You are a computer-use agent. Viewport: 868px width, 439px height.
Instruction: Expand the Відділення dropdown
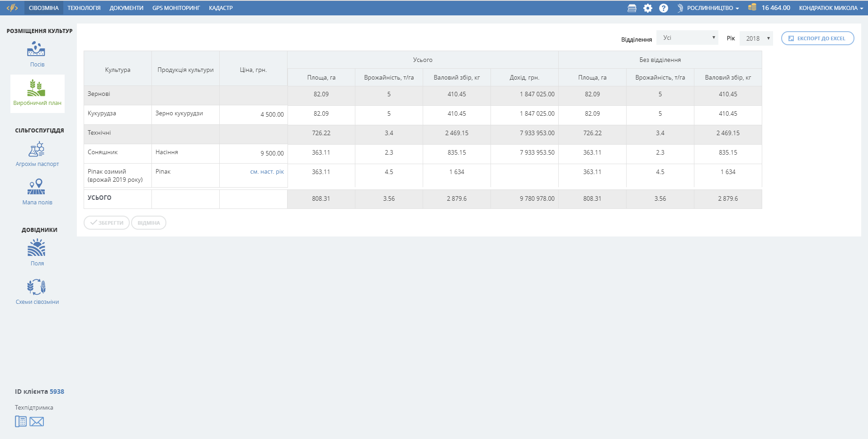(687, 38)
